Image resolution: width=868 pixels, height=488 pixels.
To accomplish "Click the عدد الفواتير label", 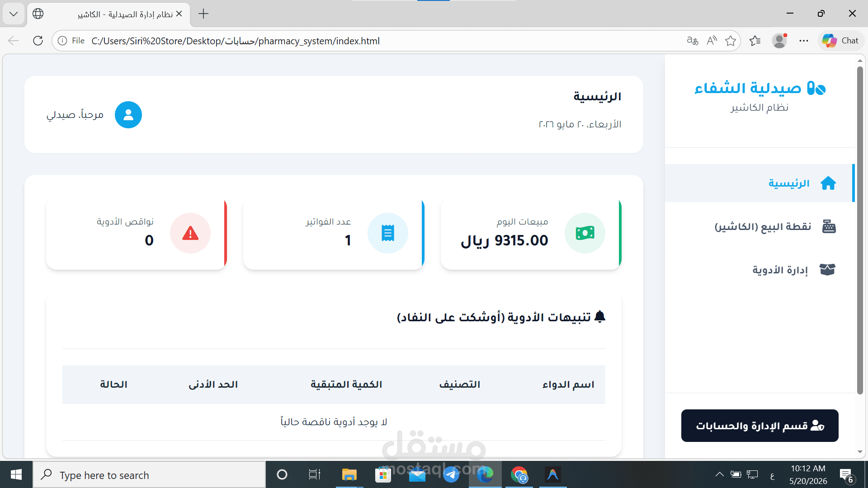I will (x=328, y=221).
